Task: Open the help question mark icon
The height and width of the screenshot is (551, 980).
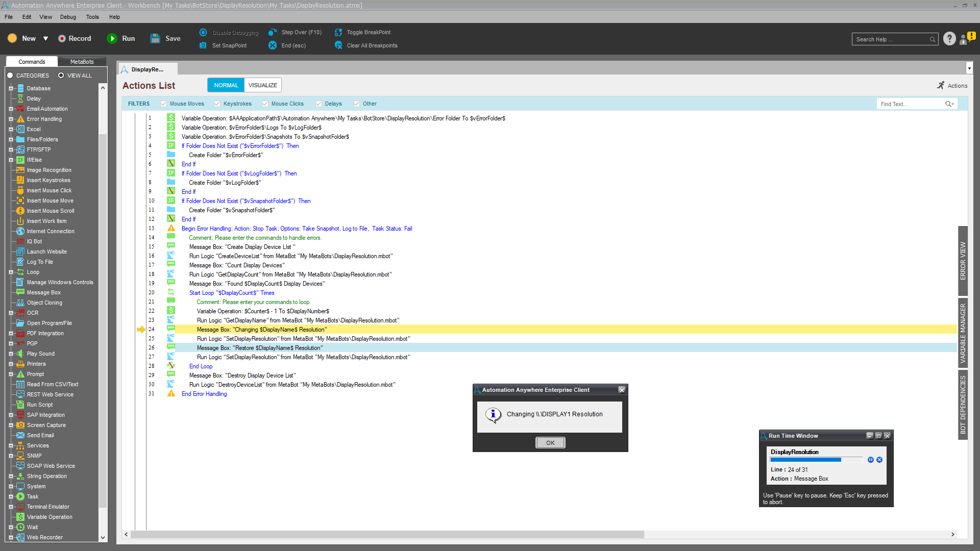Action: click(949, 39)
